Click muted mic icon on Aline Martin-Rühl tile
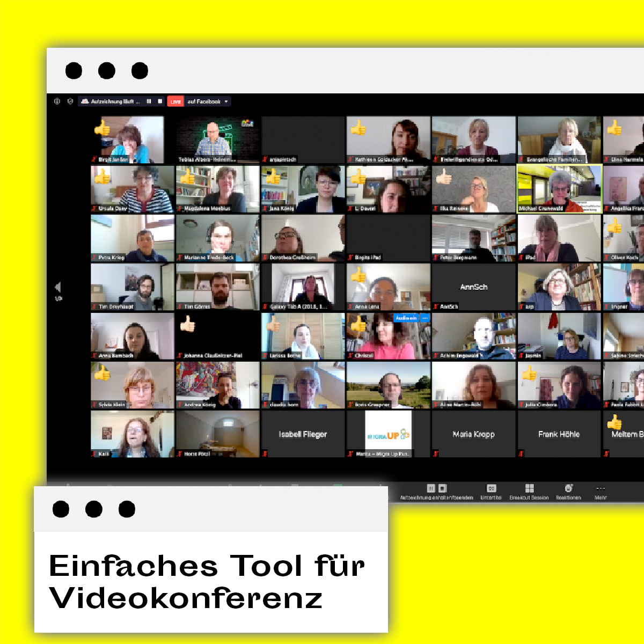This screenshot has width=644, height=644. tap(436, 405)
